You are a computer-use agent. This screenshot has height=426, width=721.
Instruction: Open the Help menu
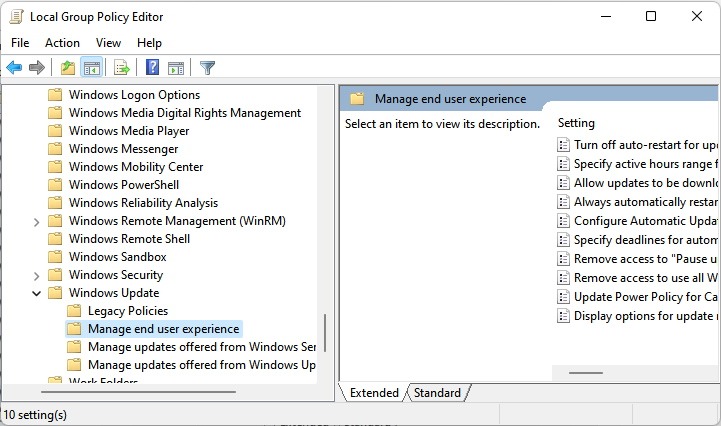[x=149, y=43]
